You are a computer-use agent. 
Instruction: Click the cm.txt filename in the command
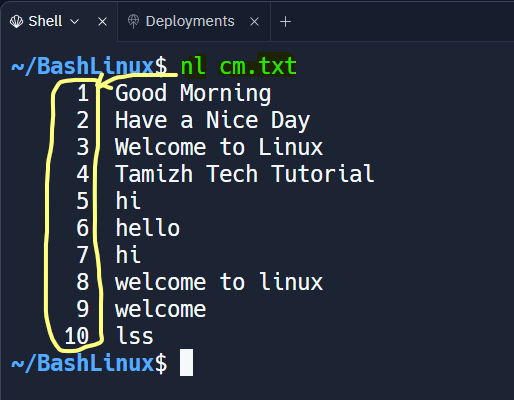pos(258,66)
